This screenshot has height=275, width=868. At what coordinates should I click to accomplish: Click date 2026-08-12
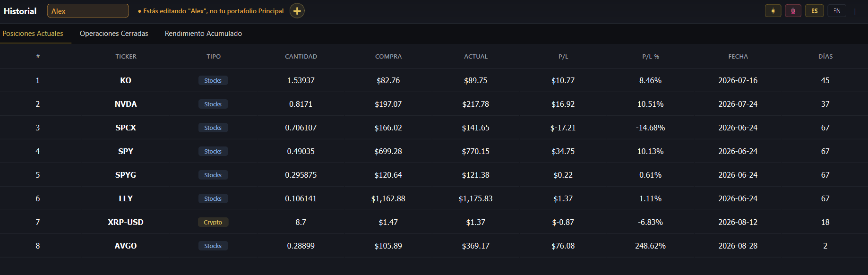738,222
